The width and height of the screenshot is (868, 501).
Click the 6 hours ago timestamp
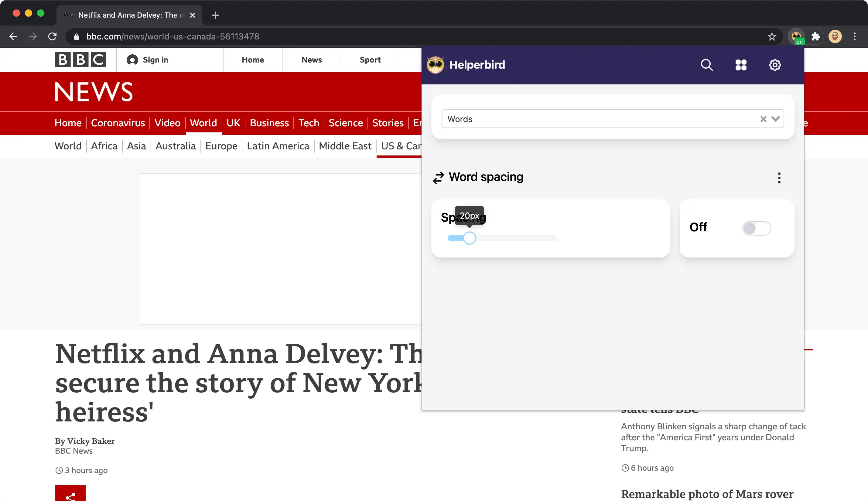click(x=648, y=468)
